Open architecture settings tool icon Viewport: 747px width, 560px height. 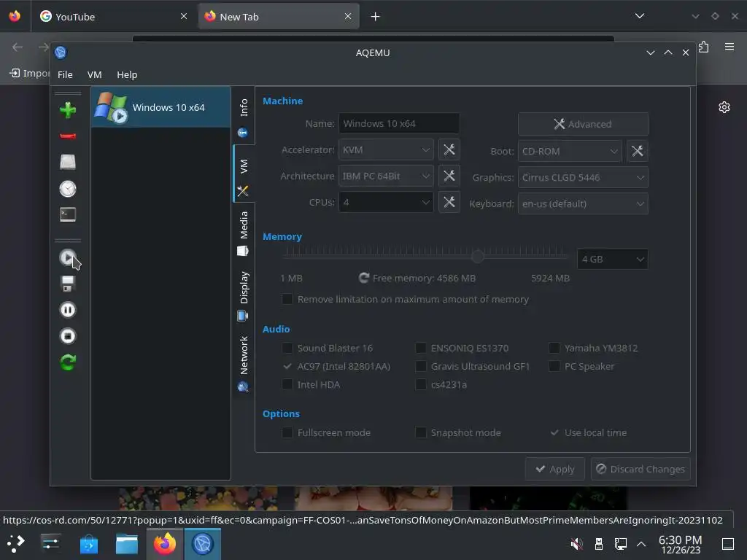[x=449, y=176]
